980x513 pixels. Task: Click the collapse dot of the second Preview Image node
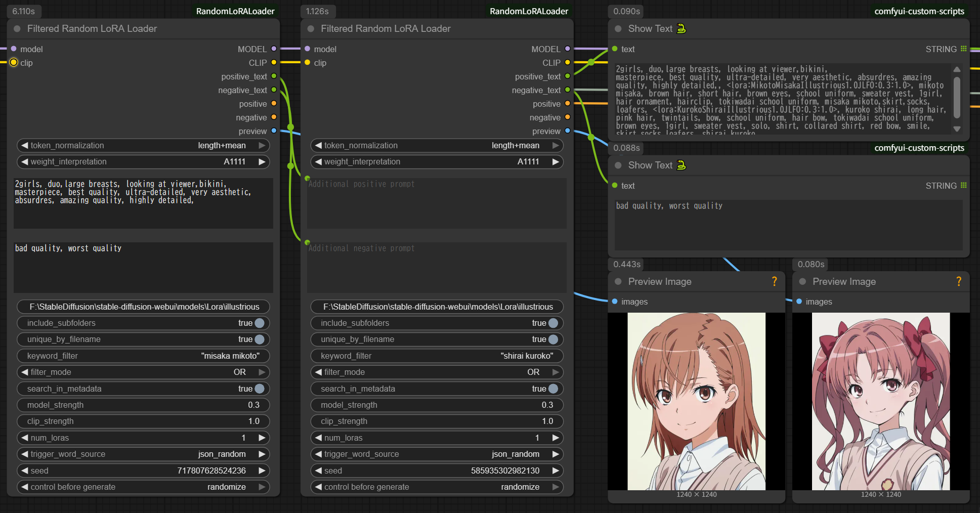click(x=802, y=282)
